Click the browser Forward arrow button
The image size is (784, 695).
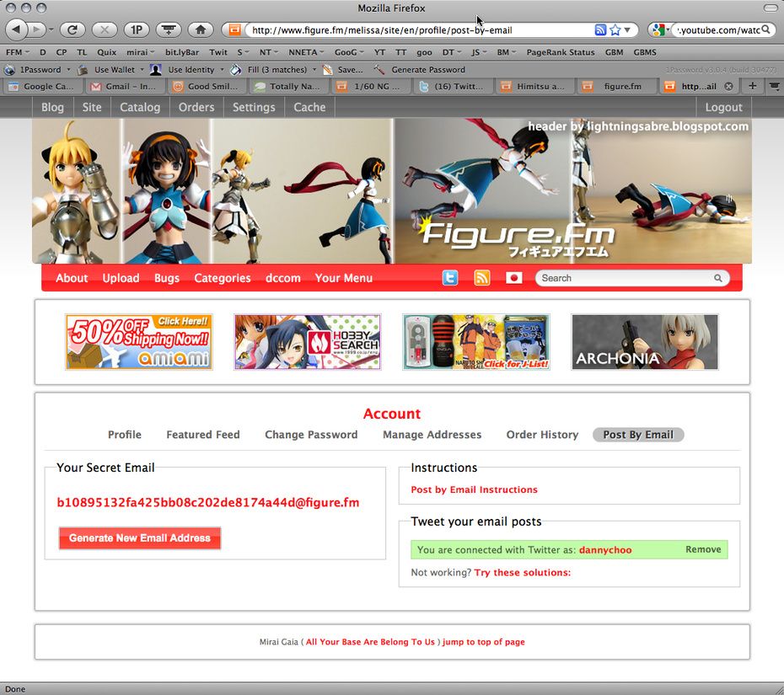pos(35,30)
